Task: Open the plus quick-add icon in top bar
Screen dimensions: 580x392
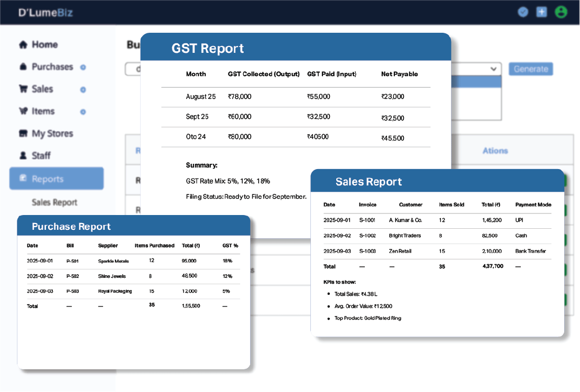Action: tap(541, 12)
